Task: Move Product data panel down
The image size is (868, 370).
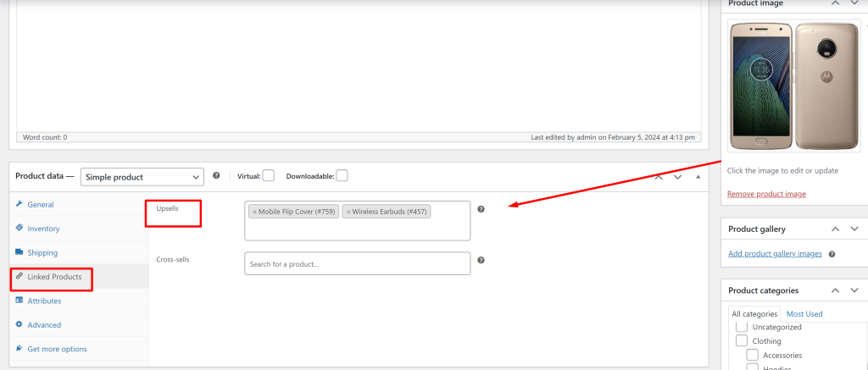Action: tap(677, 177)
